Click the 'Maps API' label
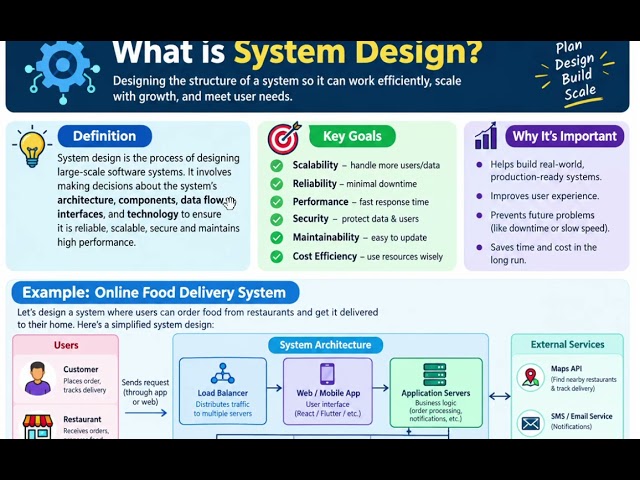Image resolution: width=640 pixels, height=480 pixels. 566,369
